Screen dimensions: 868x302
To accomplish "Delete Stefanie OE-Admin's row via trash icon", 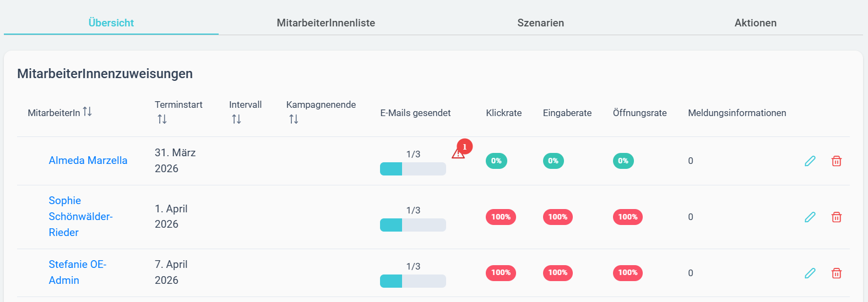I will (837, 273).
